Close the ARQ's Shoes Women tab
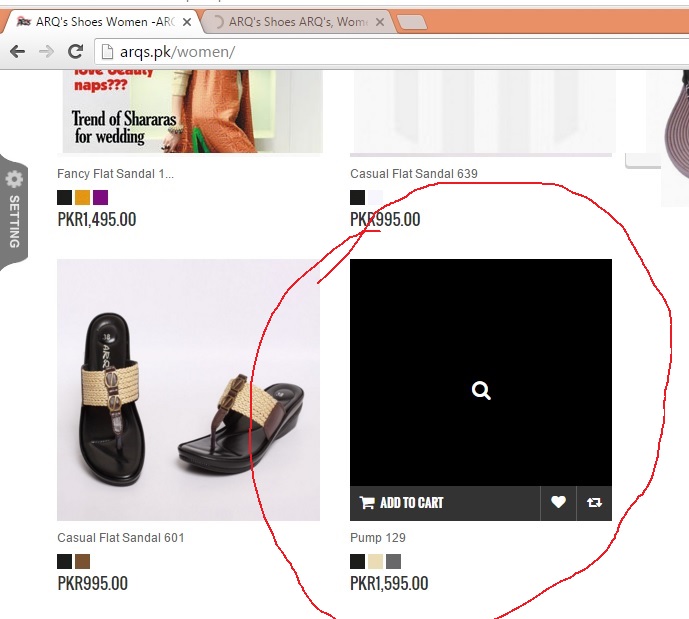This screenshot has width=689, height=619. 186,21
